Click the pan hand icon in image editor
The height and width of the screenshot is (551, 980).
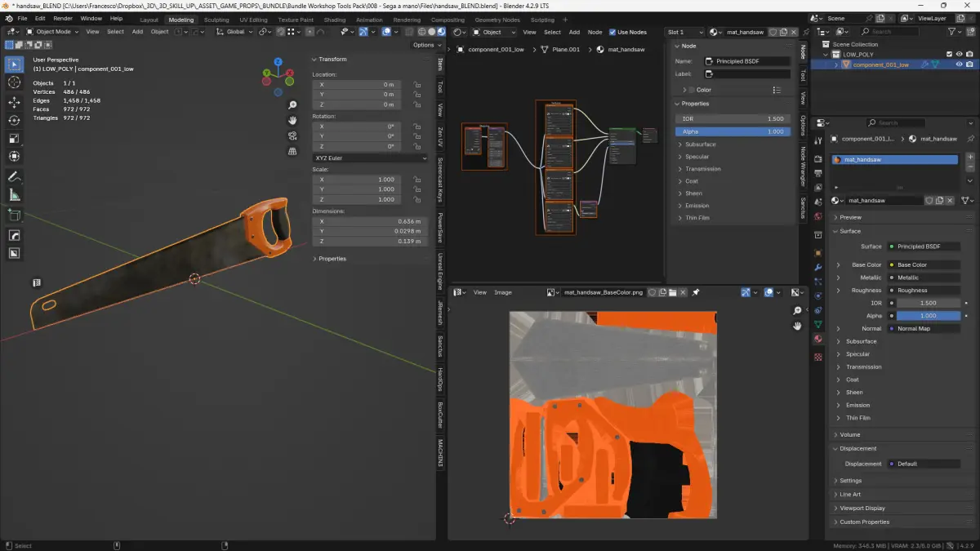coord(798,327)
